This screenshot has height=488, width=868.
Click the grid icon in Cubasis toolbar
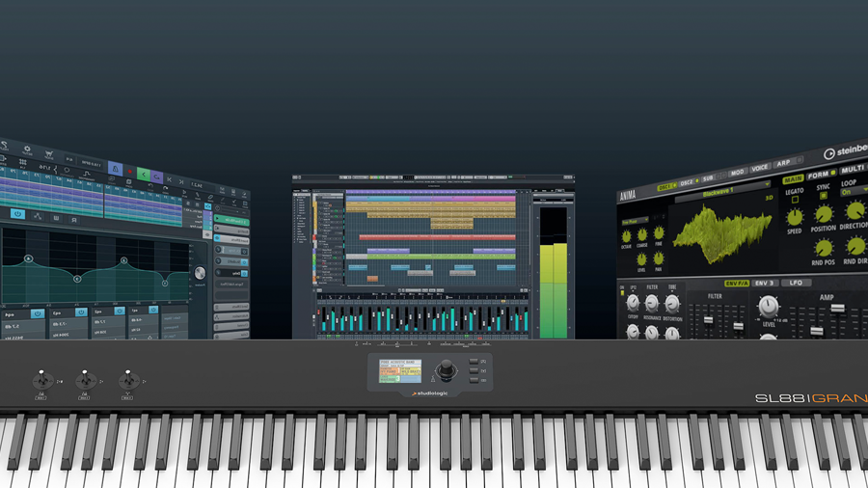pos(23,162)
